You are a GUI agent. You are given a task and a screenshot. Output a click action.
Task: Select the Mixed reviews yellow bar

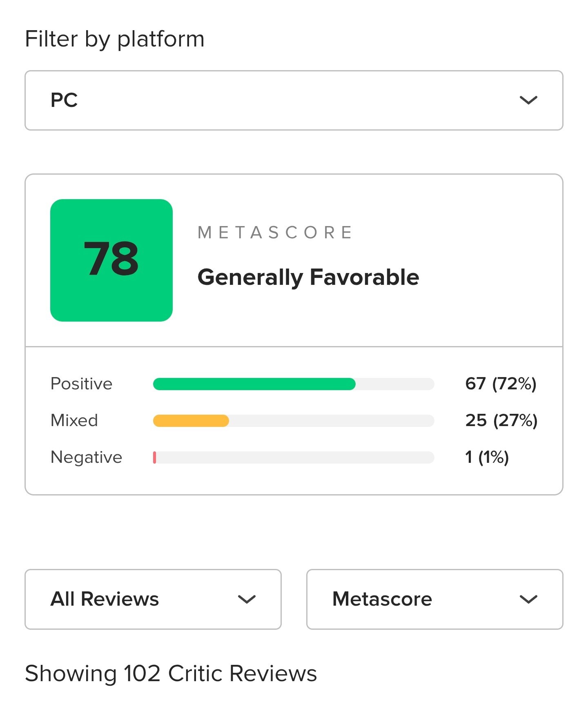pos(191,421)
